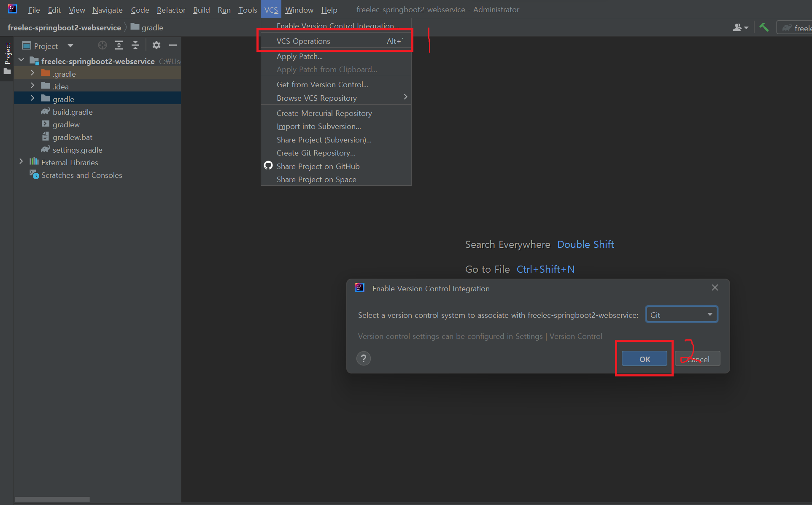
Task: Collapse the freelec-springboot2-webservice root node
Action: [22, 61]
